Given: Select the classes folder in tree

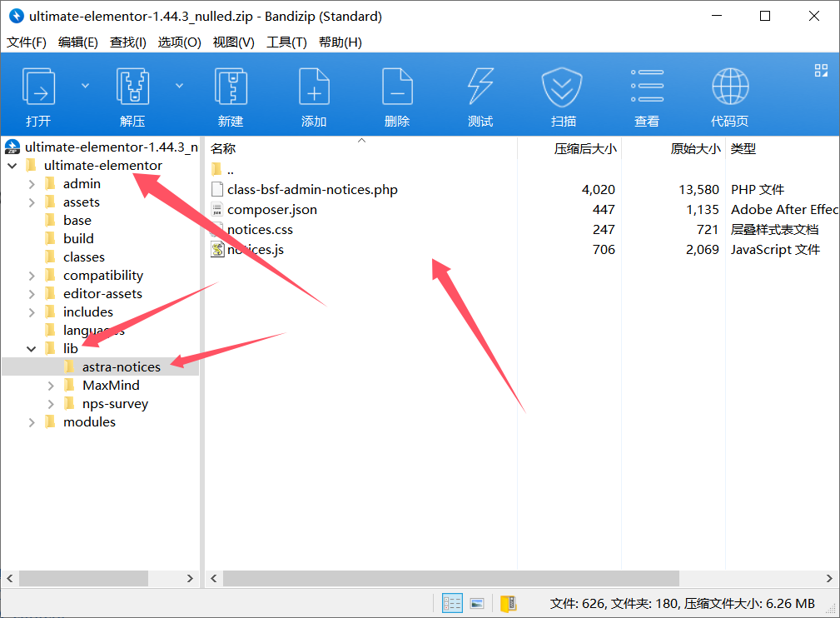Looking at the screenshot, I should pos(83,257).
